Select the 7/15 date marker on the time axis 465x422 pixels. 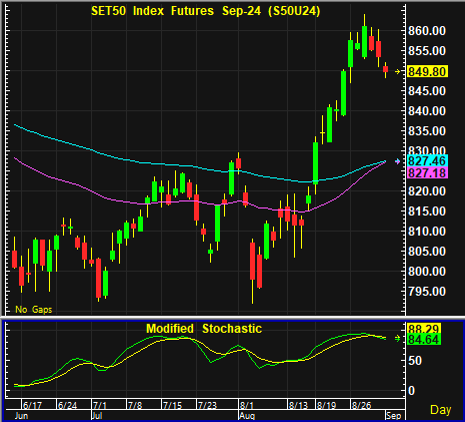tap(173, 405)
